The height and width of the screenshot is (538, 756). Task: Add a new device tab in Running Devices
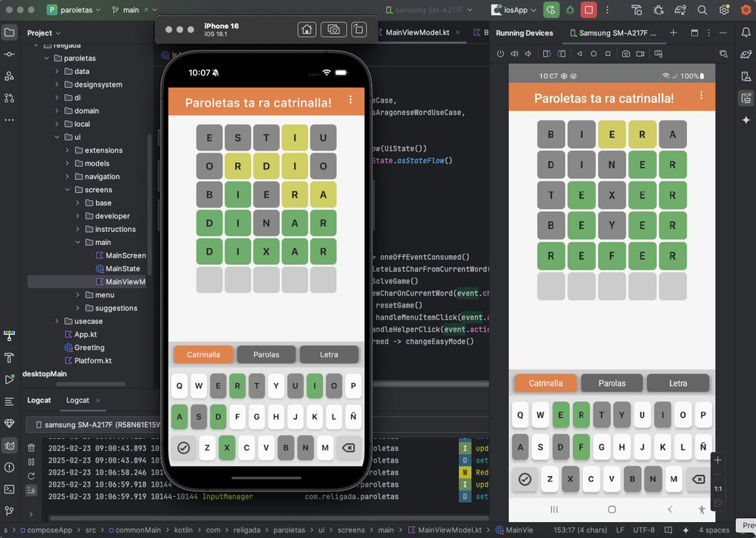pos(673,32)
